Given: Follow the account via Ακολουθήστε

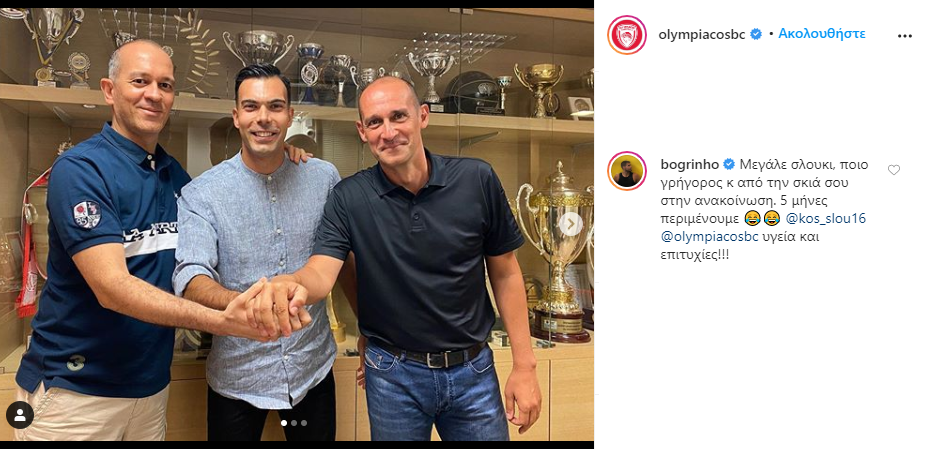Looking at the screenshot, I should tap(822, 34).
